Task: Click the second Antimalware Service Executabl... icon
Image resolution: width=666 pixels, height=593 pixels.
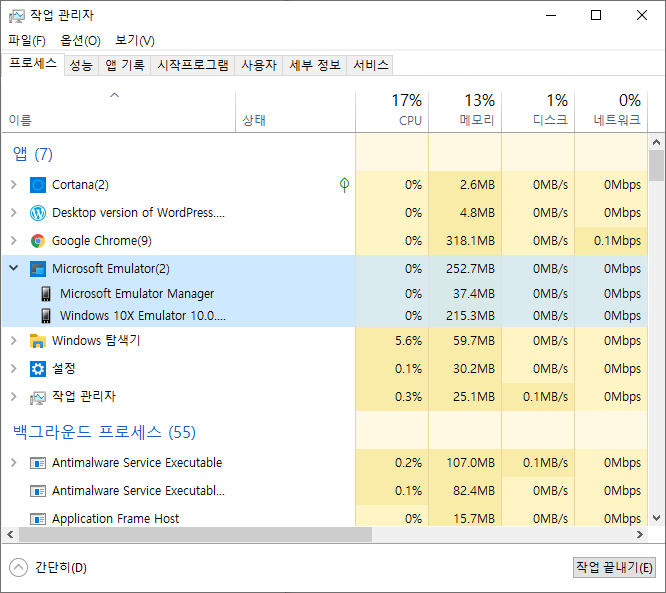Action: 38,491
